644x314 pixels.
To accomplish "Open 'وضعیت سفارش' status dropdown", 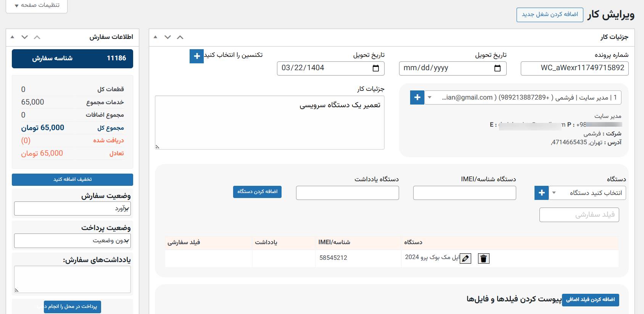I will coord(72,209).
